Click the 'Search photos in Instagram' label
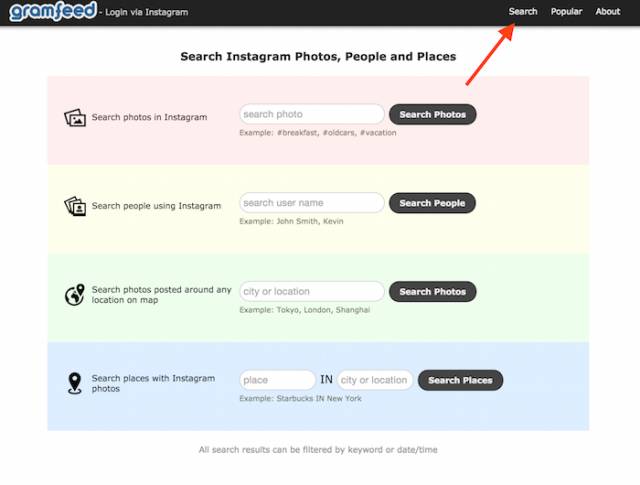Image resolution: width=640 pixels, height=485 pixels. (x=149, y=117)
